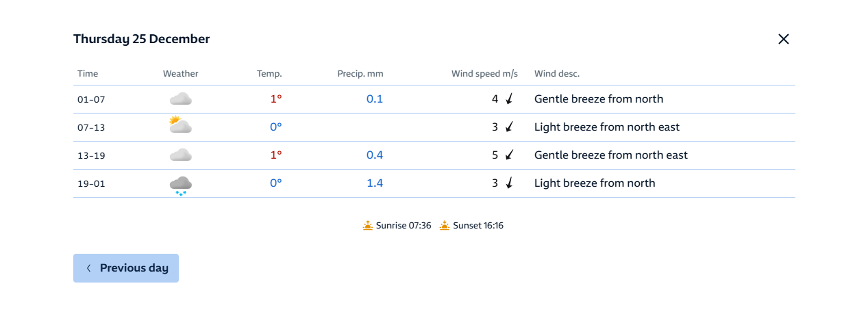Click the Previous day button
Screen dimensions: 868x314
pos(126,268)
